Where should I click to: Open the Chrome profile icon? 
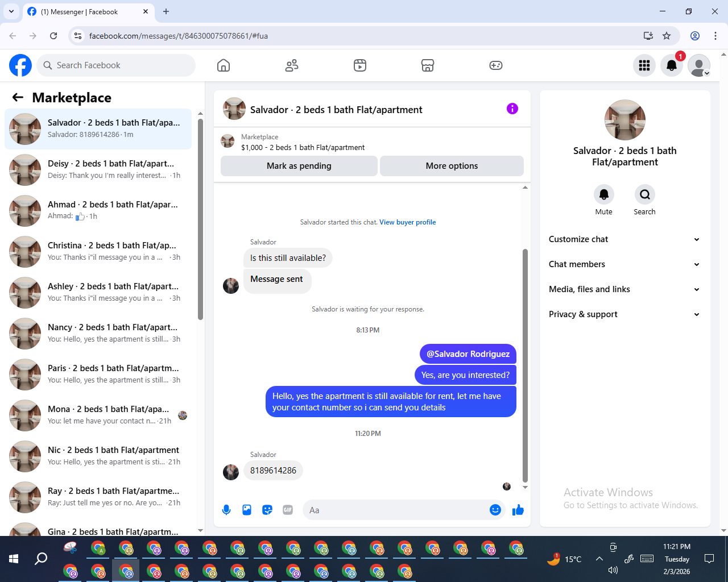coord(695,36)
